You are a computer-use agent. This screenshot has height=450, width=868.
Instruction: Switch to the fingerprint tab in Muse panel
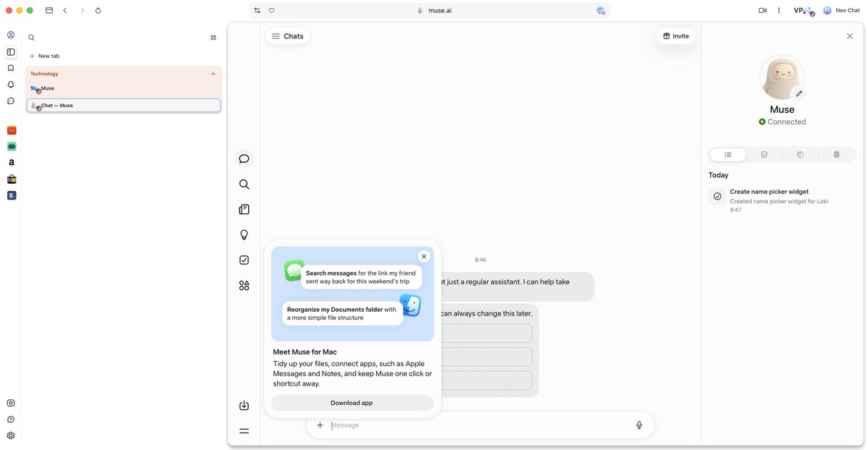pyautogui.click(x=836, y=155)
